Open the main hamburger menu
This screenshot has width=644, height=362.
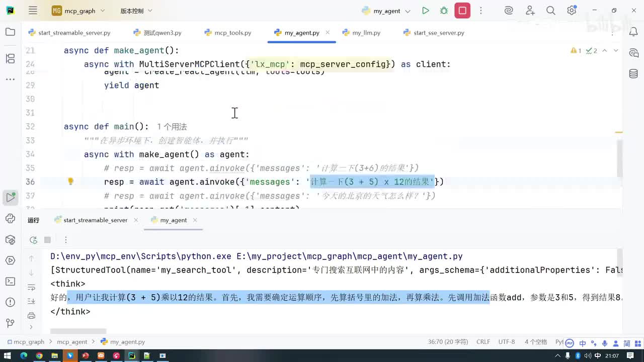pyautogui.click(x=33, y=11)
